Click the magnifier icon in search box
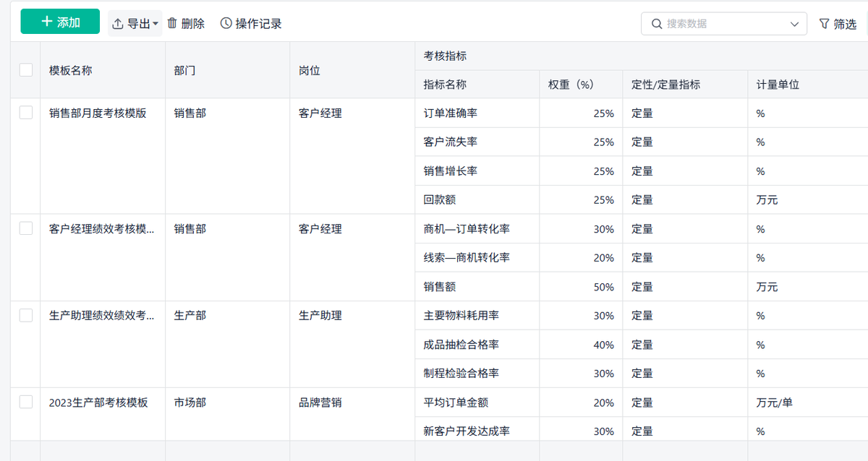Image resolution: width=868 pixels, height=461 pixels. pos(657,24)
